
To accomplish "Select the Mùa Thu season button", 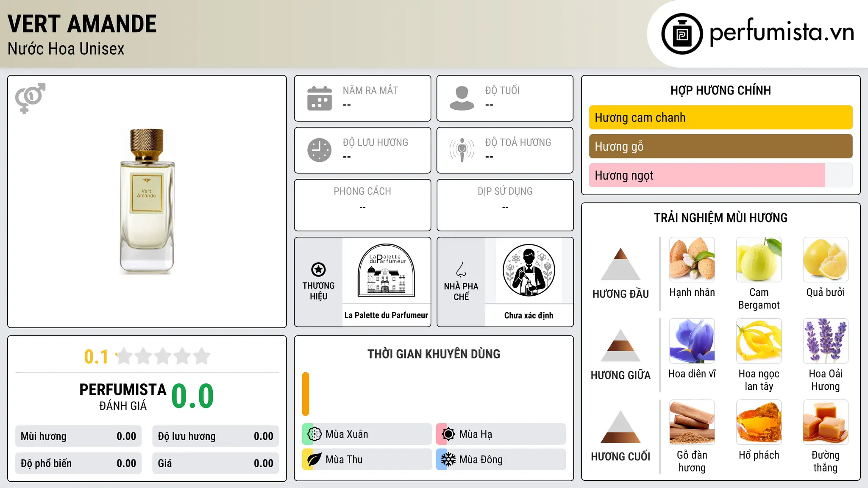I will coord(367,460).
